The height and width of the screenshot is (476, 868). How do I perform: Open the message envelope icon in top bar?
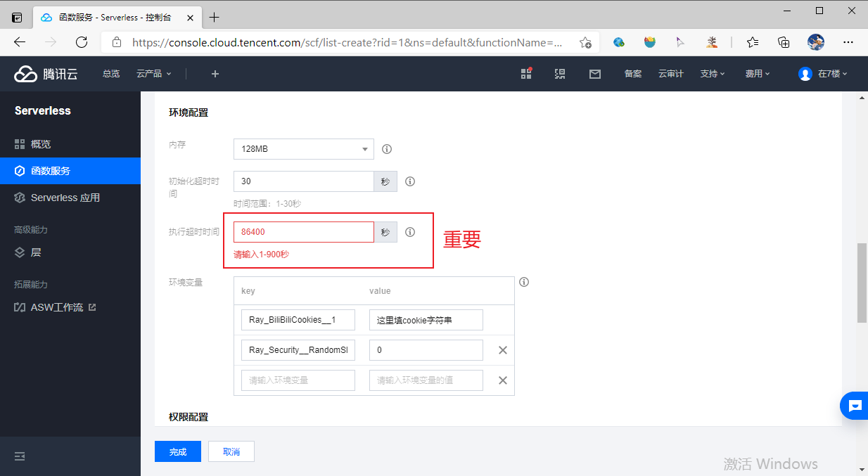click(x=594, y=74)
